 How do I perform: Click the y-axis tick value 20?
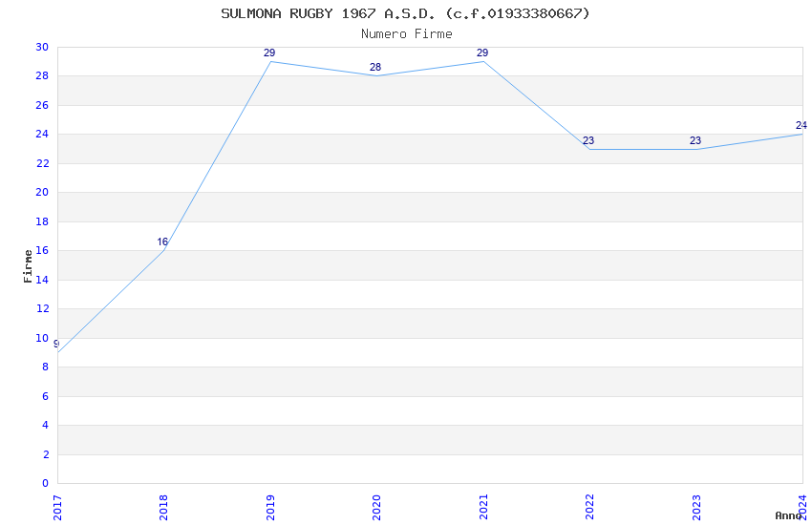tap(42, 193)
